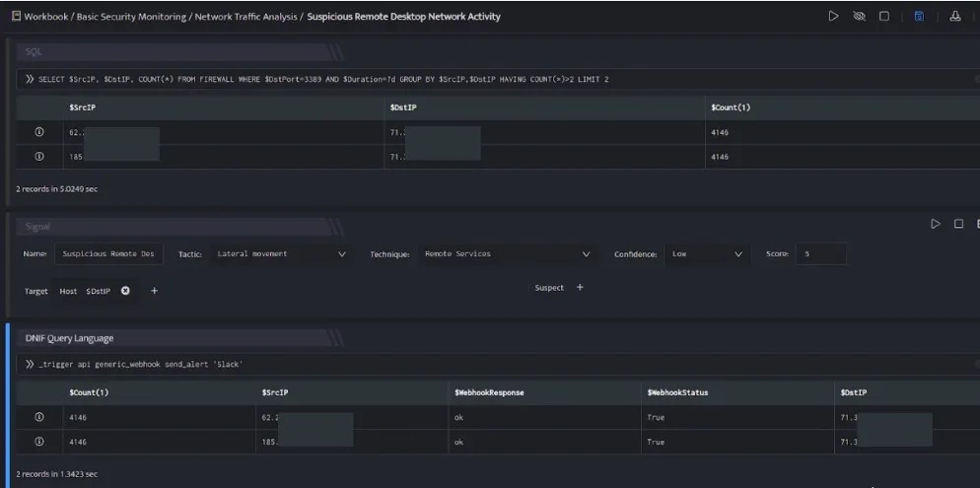Open the Confidence dropdown set to Low
The image size is (980, 488).
pos(706,254)
